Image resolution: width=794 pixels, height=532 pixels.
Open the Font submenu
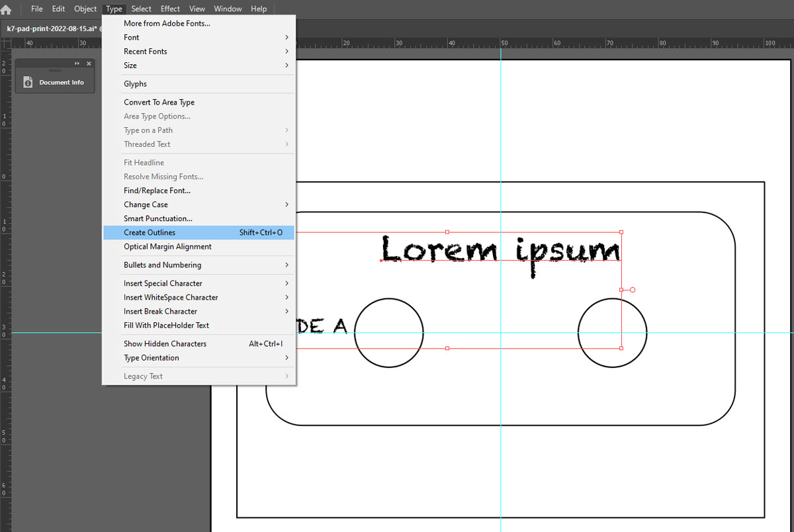pos(132,38)
